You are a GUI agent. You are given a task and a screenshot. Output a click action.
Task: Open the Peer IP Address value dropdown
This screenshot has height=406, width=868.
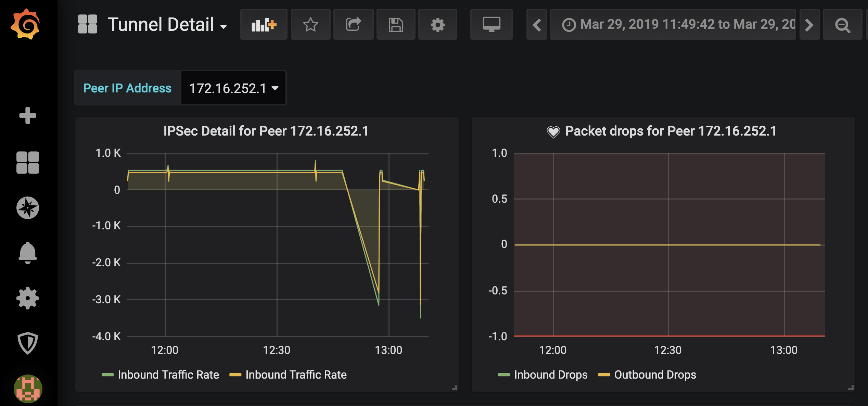(x=233, y=88)
